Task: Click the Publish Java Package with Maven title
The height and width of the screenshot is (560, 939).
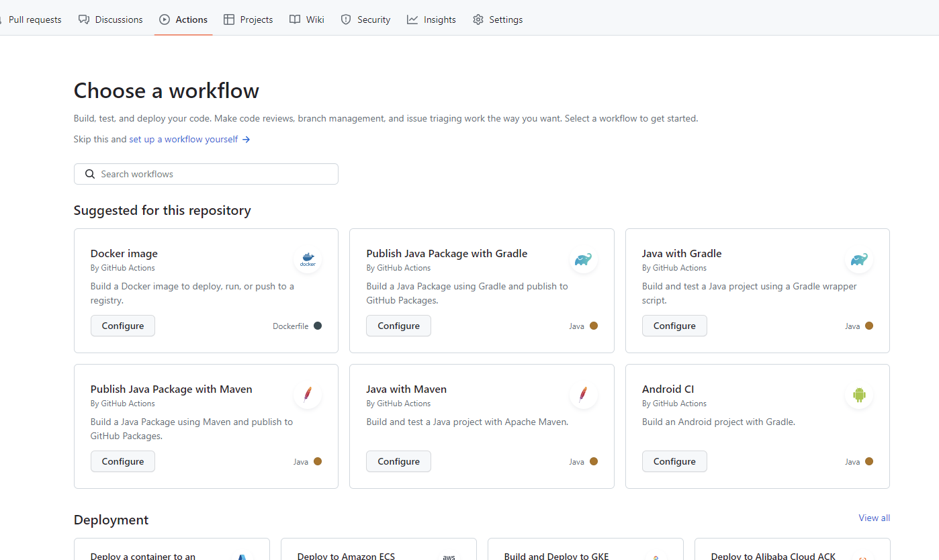Action: click(x=171, y=389)
